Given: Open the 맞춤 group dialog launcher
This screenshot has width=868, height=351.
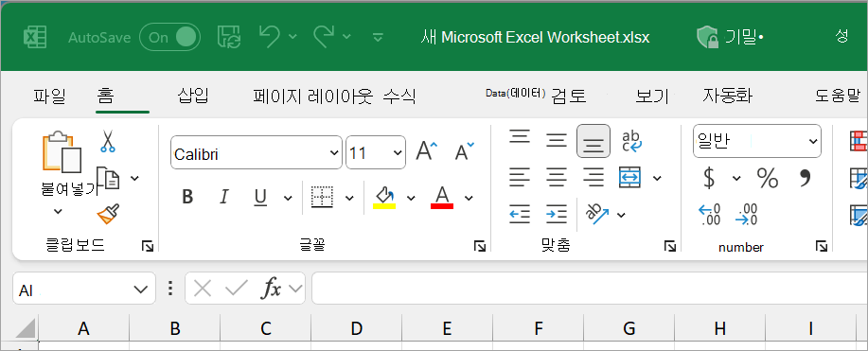Looking at the screenshot, I should pyautogui.click(x=670, y=246).
